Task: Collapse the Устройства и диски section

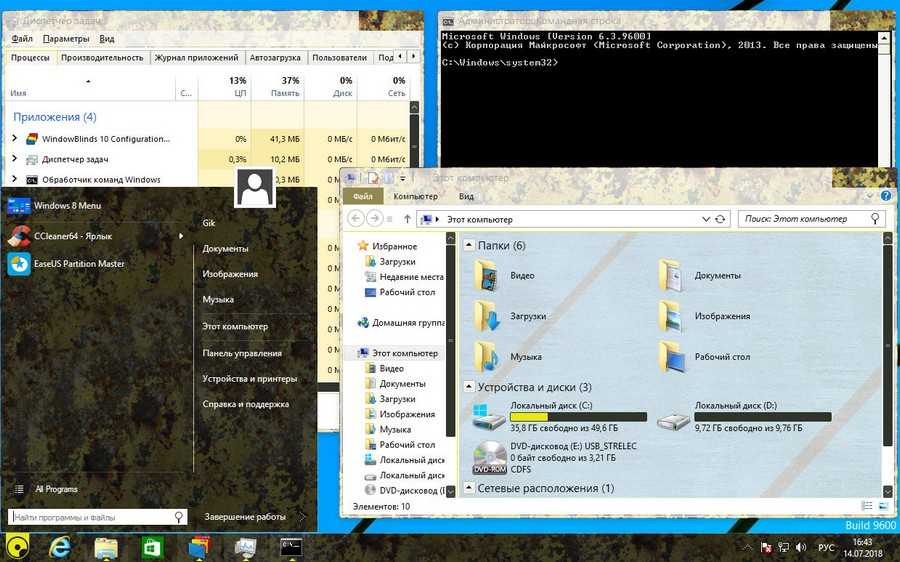Action: 469,387
